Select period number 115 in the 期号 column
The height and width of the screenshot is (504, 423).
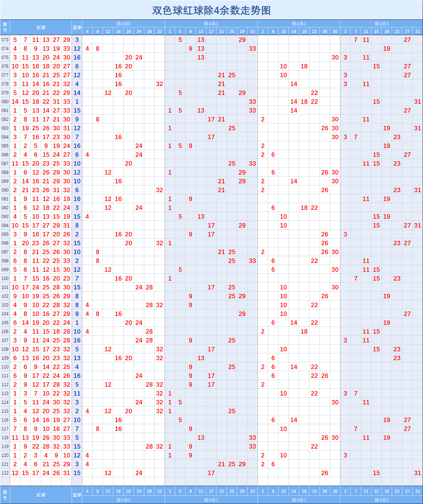(5, 411)
